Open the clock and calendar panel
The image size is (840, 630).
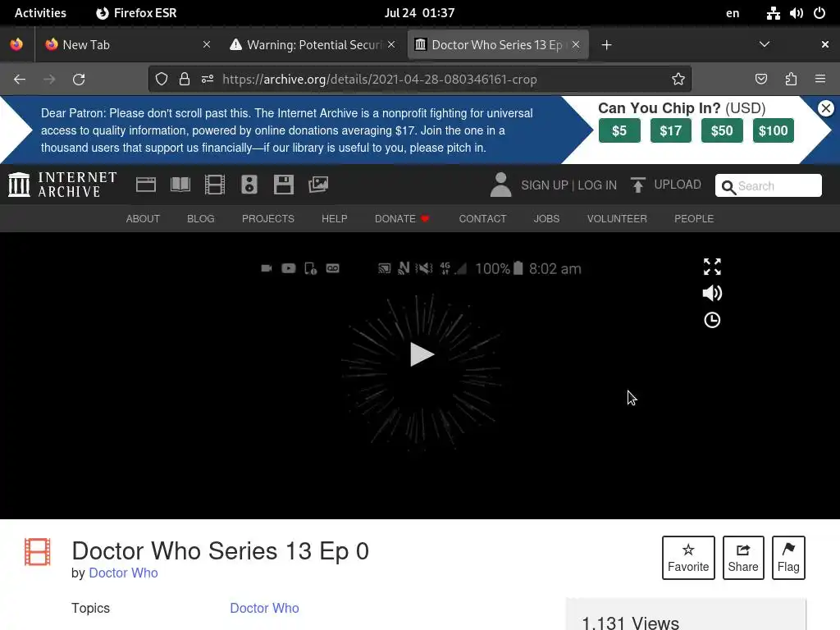click(x=419, y=13)
